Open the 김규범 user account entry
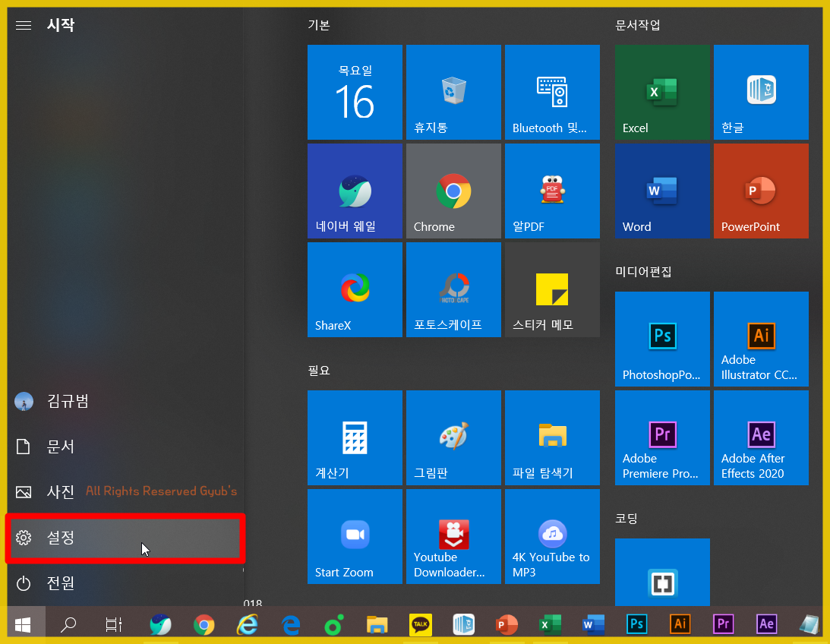This screenshot has height=644, width=830. 125,402
